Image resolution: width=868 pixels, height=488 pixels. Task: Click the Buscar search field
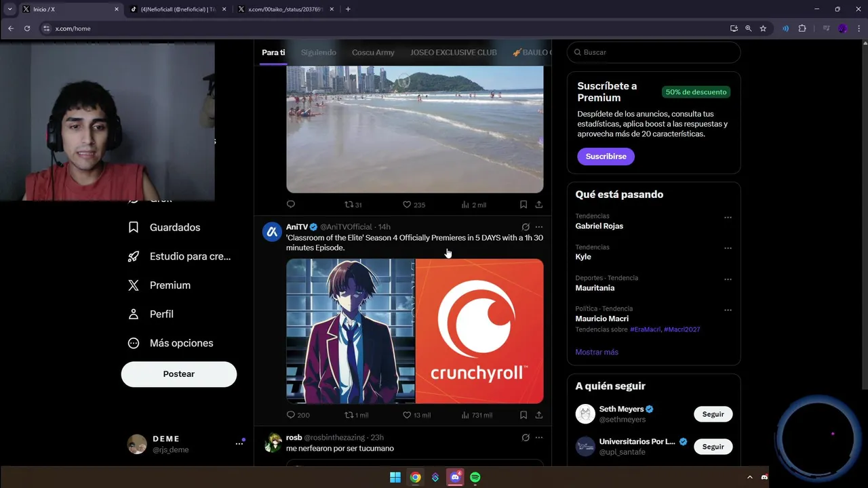coord(654,52)
